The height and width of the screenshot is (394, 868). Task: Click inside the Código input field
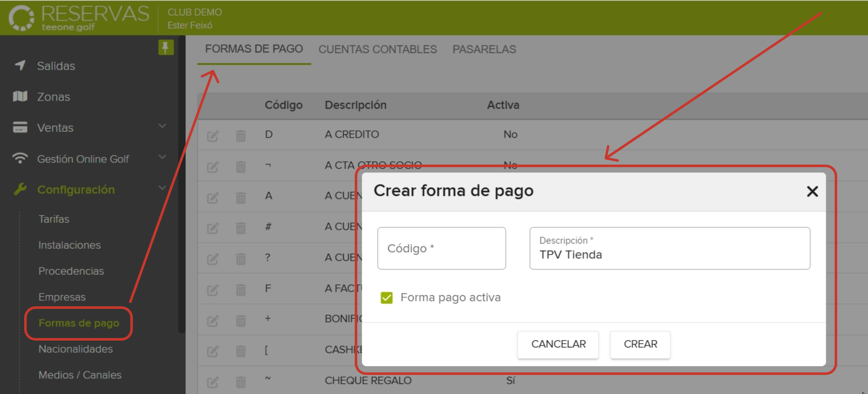[x=441, y=248]
